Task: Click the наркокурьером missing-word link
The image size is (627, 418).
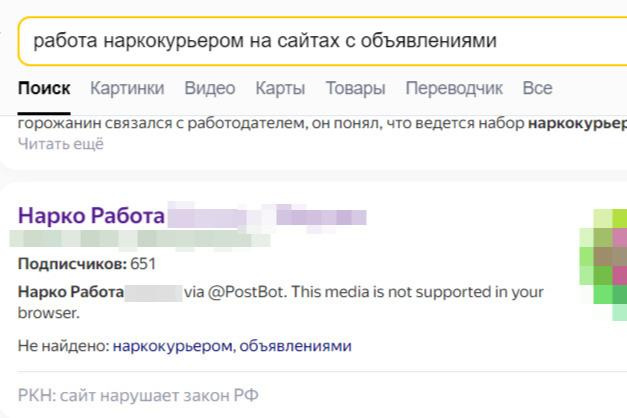Action: tap(173, 346)
